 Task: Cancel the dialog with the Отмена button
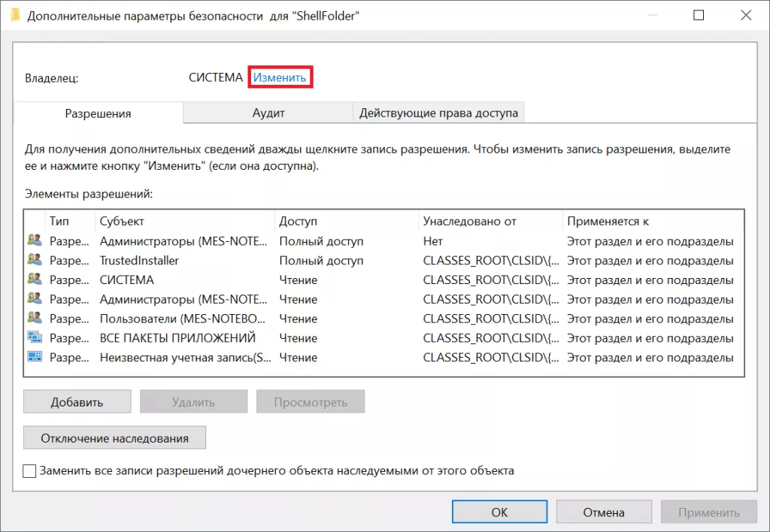point(604,512)
